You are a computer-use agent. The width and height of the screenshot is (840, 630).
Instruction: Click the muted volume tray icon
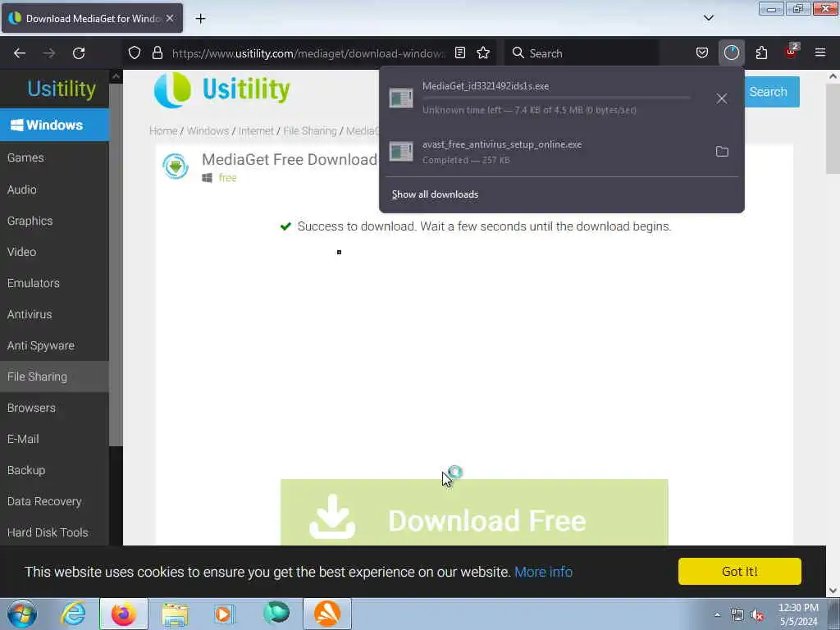pos(757,614)
